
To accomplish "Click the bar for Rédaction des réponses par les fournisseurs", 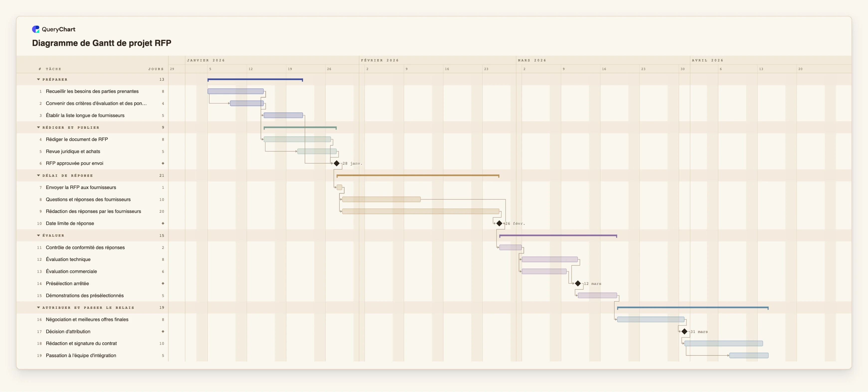I will [421, 211].
